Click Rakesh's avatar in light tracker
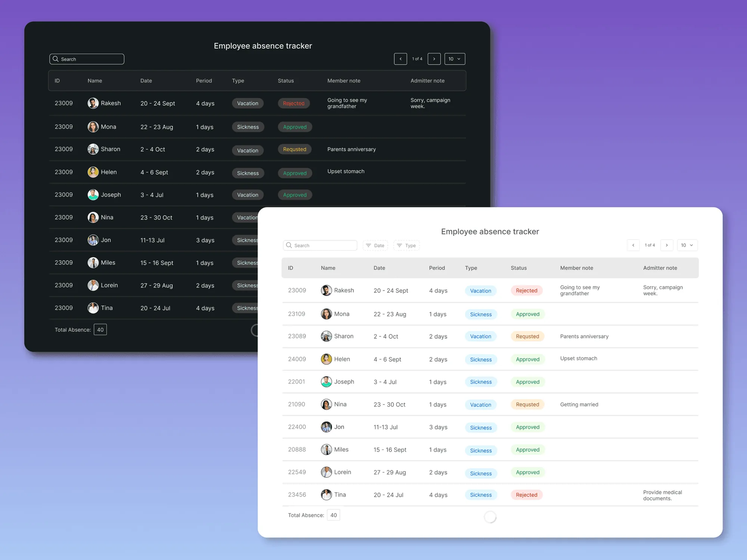Viewport: 747px width, 560px height. tap(326, 290)
